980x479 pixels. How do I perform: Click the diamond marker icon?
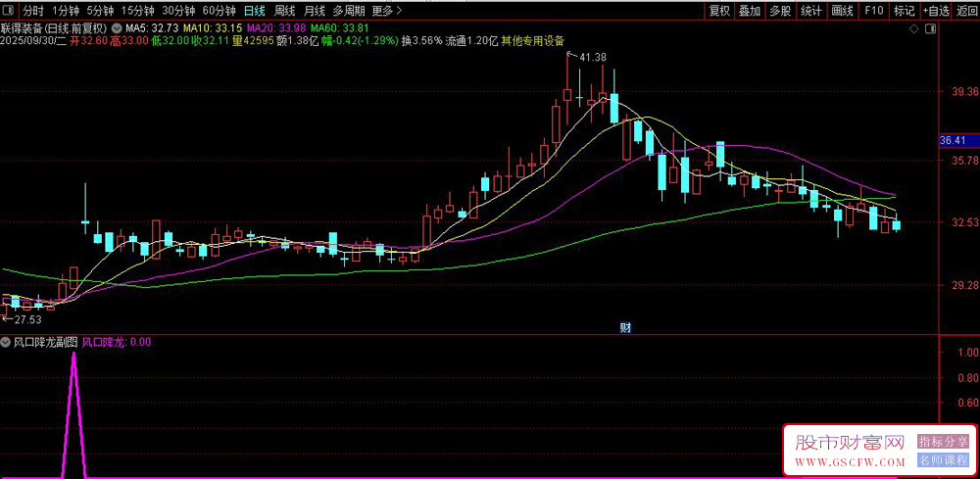click(x=913, y=28)
